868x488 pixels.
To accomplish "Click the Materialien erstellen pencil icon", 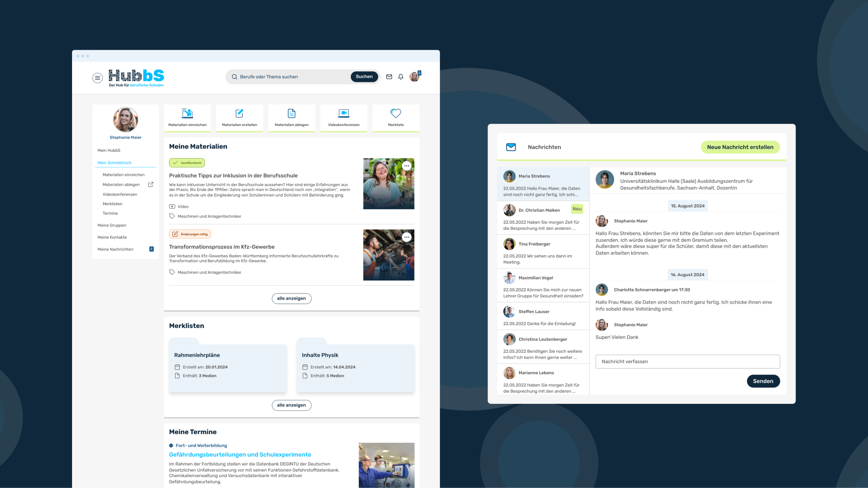I will point(239,114).
